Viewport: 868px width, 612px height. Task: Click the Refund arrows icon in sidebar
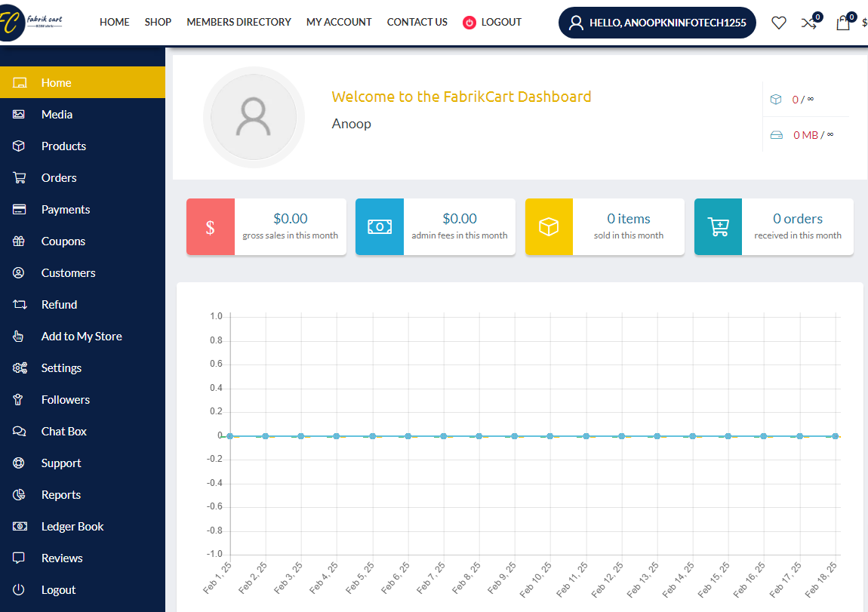pyautogui.click(x=20, y=305)
